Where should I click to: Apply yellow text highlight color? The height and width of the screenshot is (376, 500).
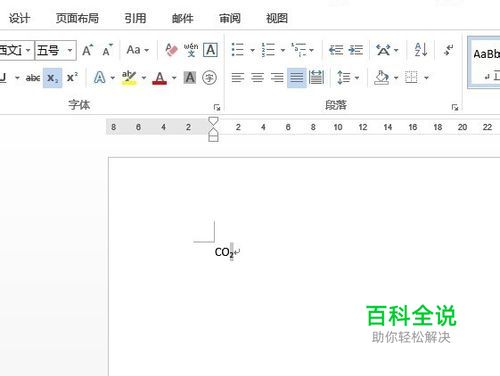(x=129, y=78)
